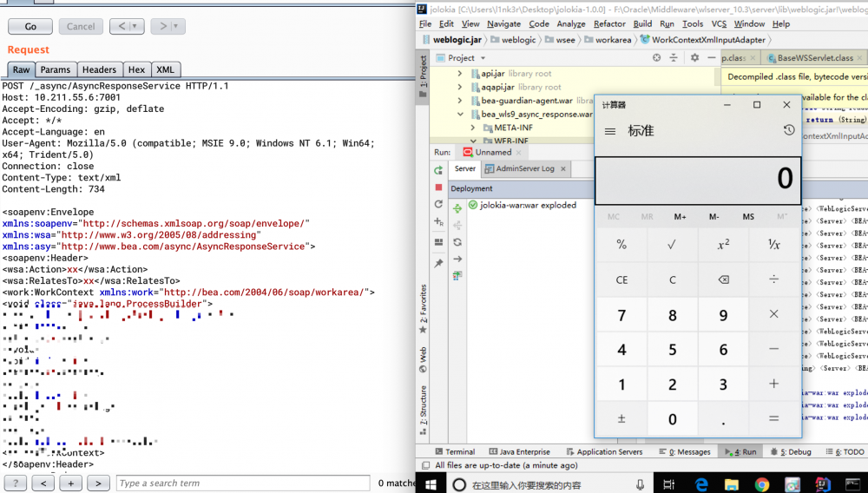Switch to the AdminServer Log tab
This screenshot has width=868, height=493.
[x=524, y=168]
